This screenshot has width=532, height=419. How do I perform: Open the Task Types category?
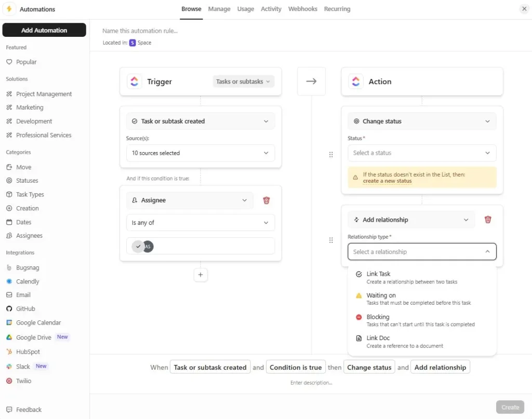click(25, 195)
